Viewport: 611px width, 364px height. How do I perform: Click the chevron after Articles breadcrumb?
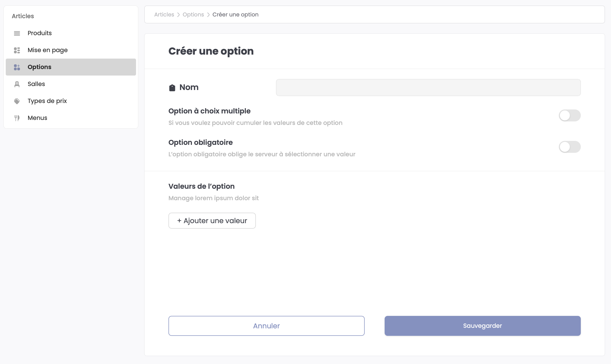[x=178, y=15]
